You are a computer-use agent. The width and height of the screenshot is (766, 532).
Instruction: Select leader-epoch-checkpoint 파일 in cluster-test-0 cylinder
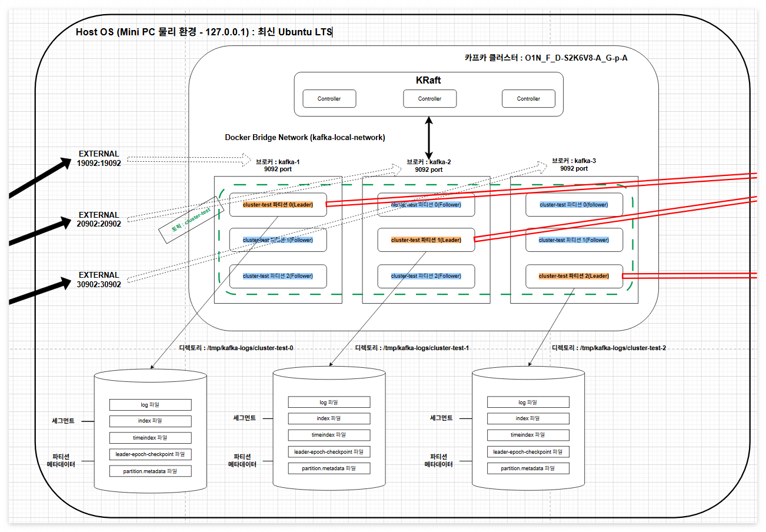point(150,454)
